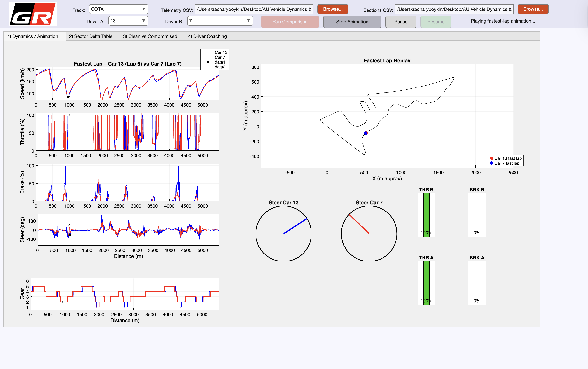Switch to Sector Delta Table tab

[x=91, y=36]
